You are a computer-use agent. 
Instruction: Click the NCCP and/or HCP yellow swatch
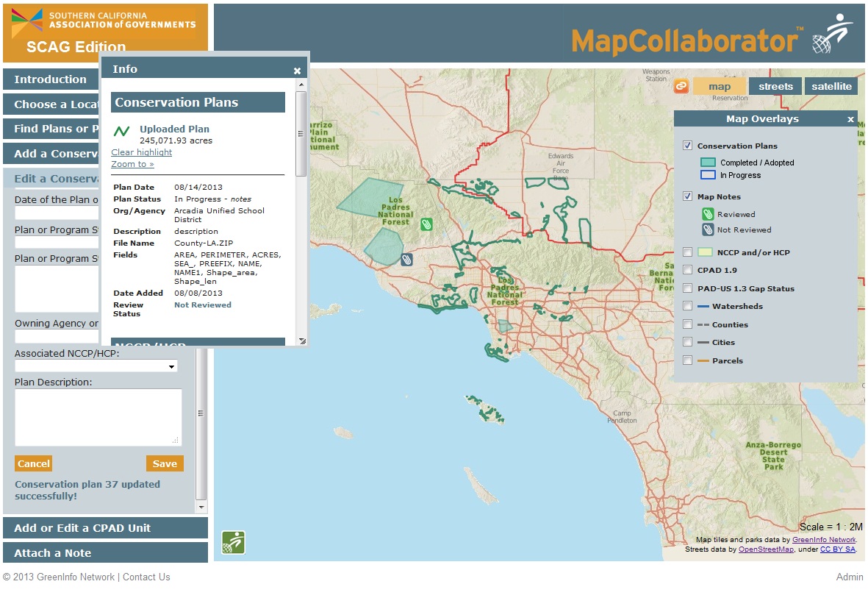[x=705, y=252]
